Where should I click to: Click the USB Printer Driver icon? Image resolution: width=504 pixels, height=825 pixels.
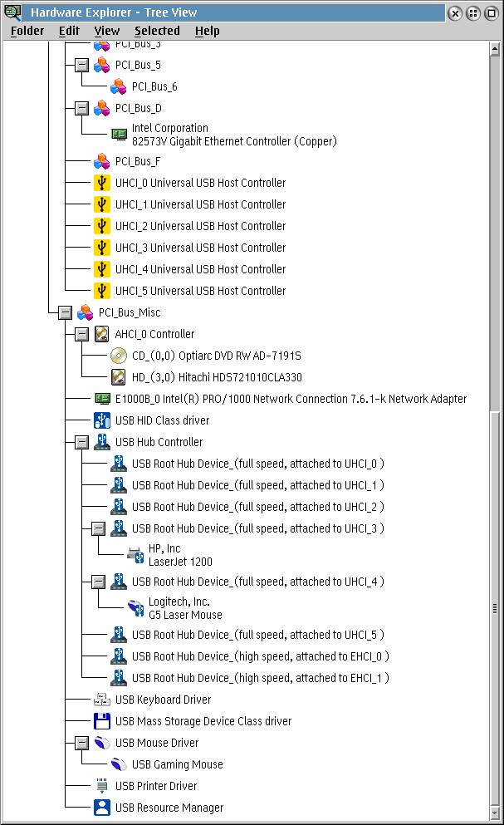pyautogui.click(x=101, y=786)
